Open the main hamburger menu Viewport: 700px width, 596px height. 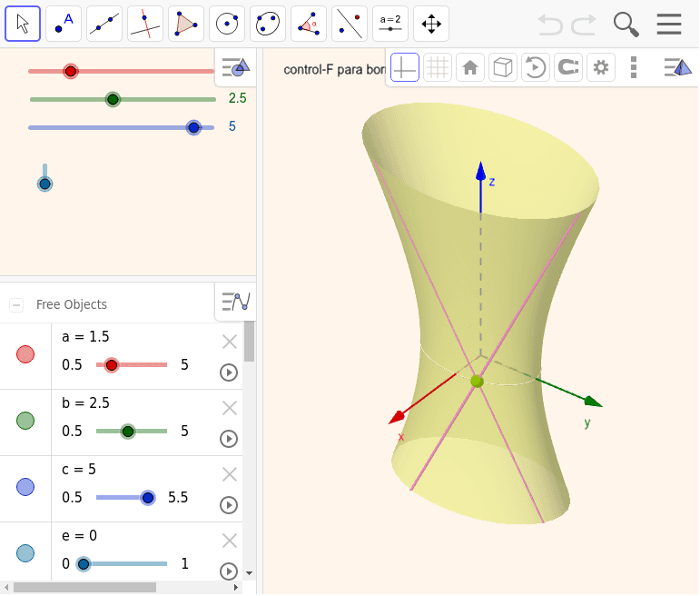pyautogui.click(x=669, y=25)
